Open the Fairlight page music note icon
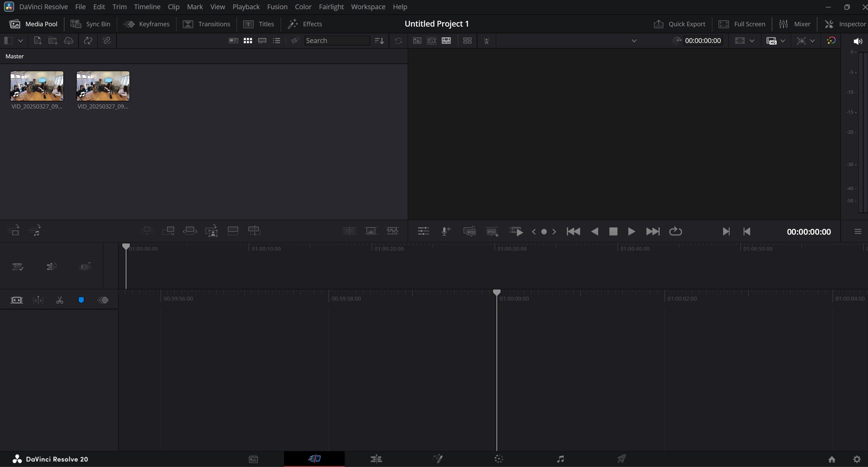Viewport: 868px width, 467px height. 560,459
